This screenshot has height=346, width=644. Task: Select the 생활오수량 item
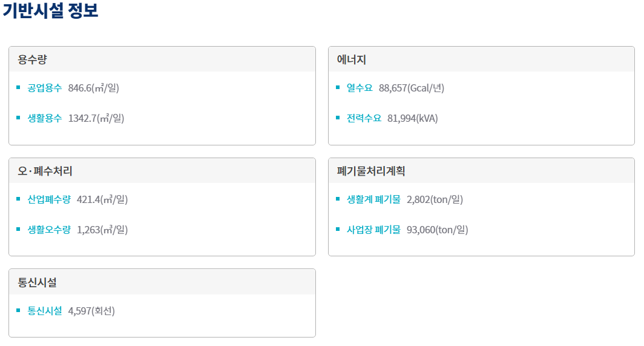click(x=49, y=230)
